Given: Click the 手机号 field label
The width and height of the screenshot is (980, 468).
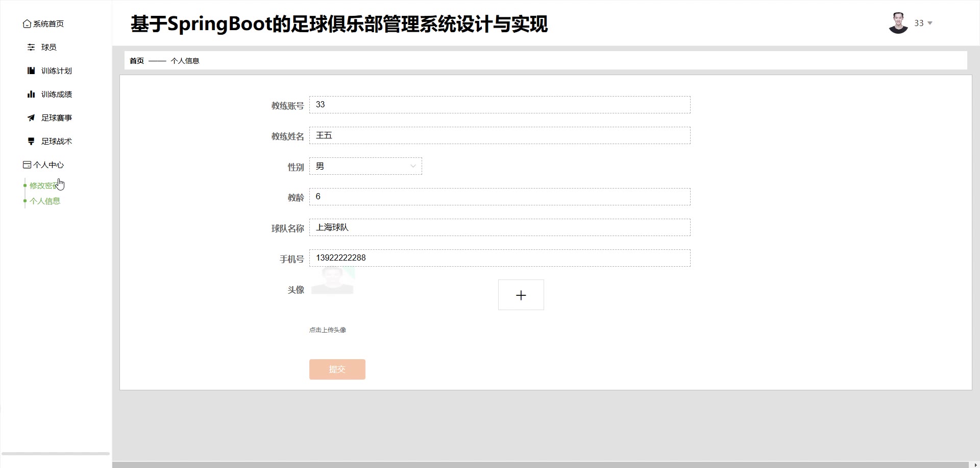Looking at the screenshot, I should coord(292,259).
